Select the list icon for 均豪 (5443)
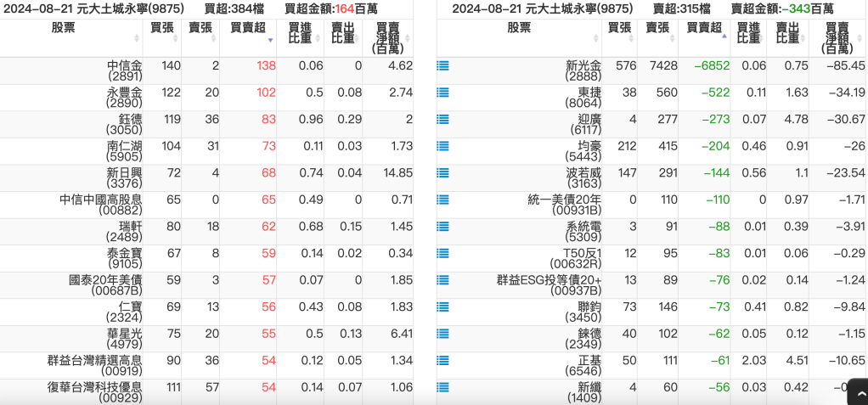868x405 pixels. (x=442, y=146)
